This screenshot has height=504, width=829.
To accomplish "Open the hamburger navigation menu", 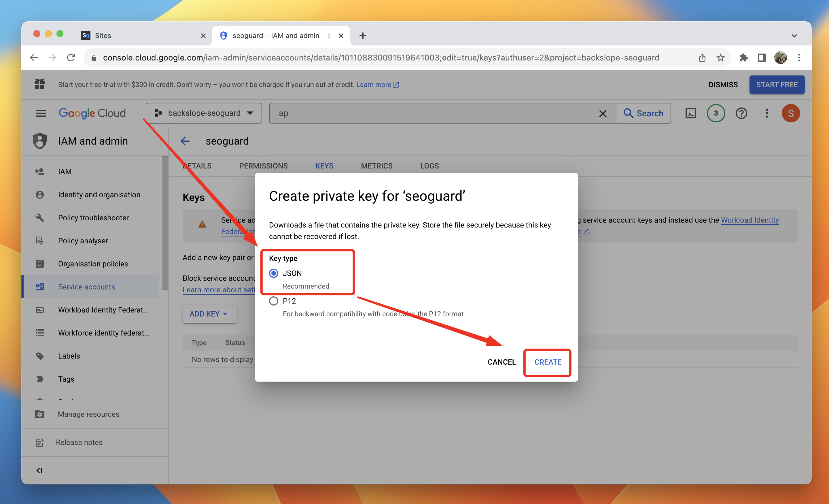I will point(41,113).
